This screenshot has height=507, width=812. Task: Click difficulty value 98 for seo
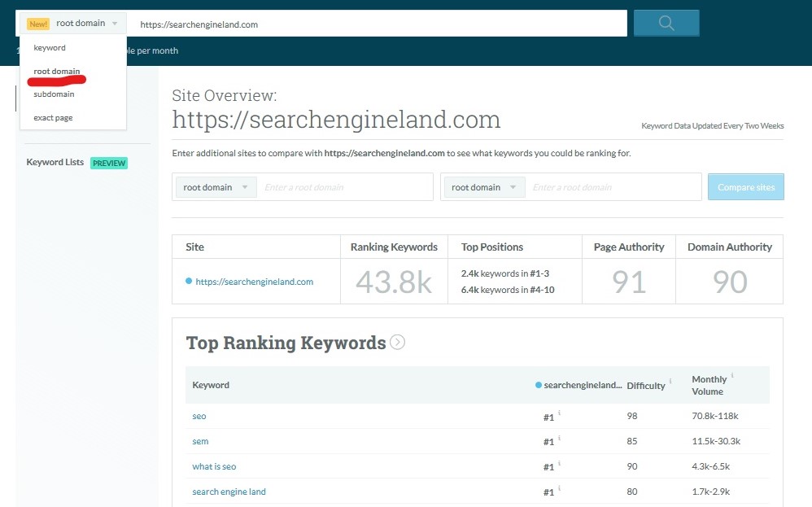pos(632,416)
